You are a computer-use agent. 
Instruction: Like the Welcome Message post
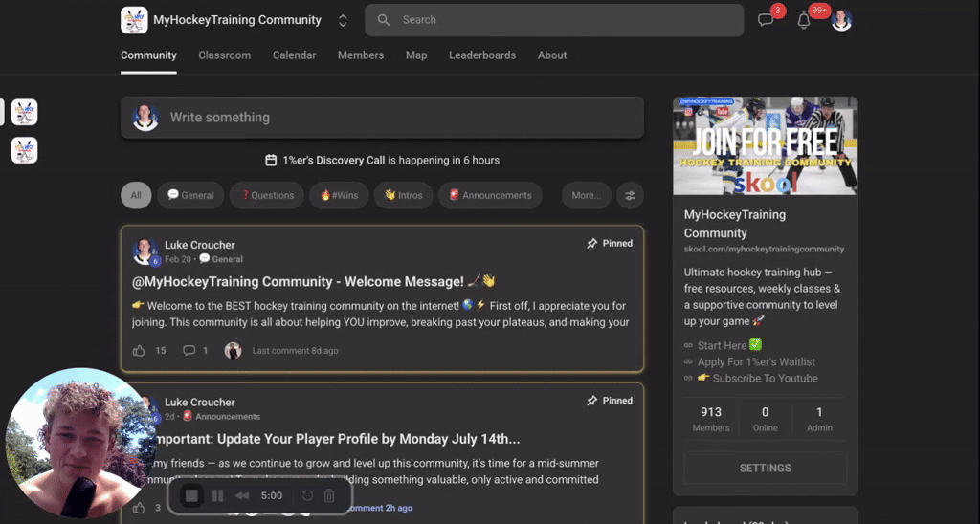[139, 351]
